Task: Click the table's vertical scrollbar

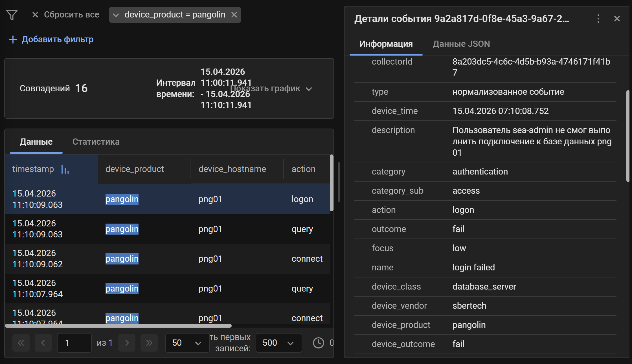Action: point(332,183)
